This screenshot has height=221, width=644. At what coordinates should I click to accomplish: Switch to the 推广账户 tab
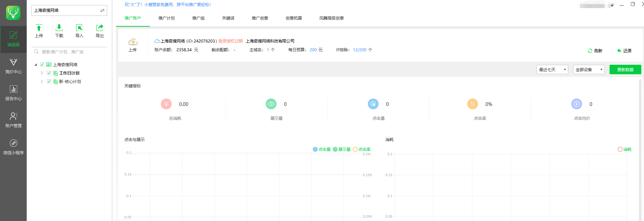[x=133, y=18]
